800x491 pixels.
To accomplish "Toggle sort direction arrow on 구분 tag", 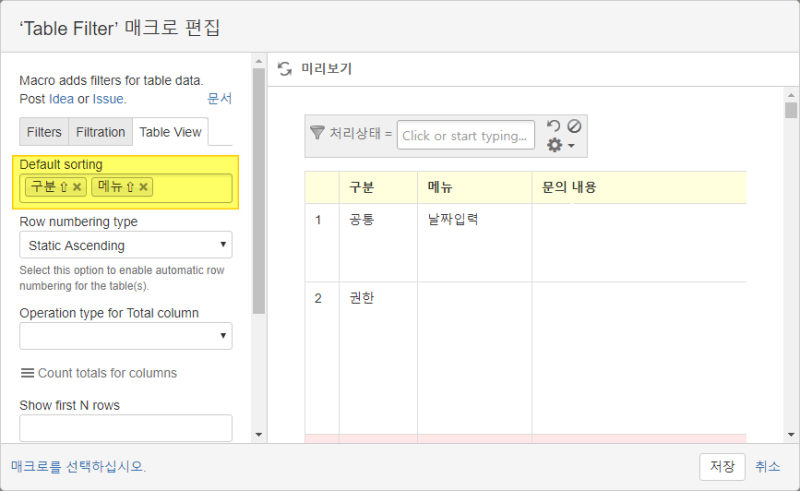I will point(64,187).
